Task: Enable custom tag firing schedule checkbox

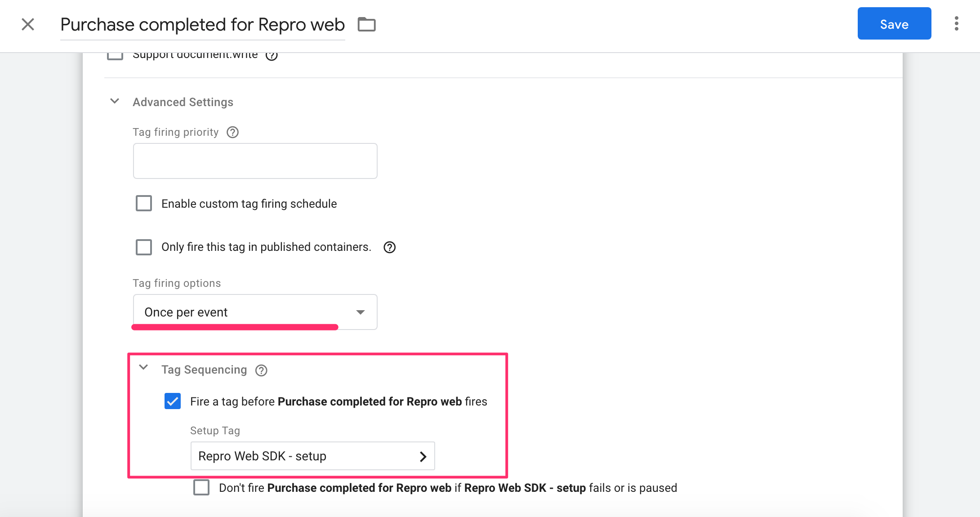Action: (144, 203)
